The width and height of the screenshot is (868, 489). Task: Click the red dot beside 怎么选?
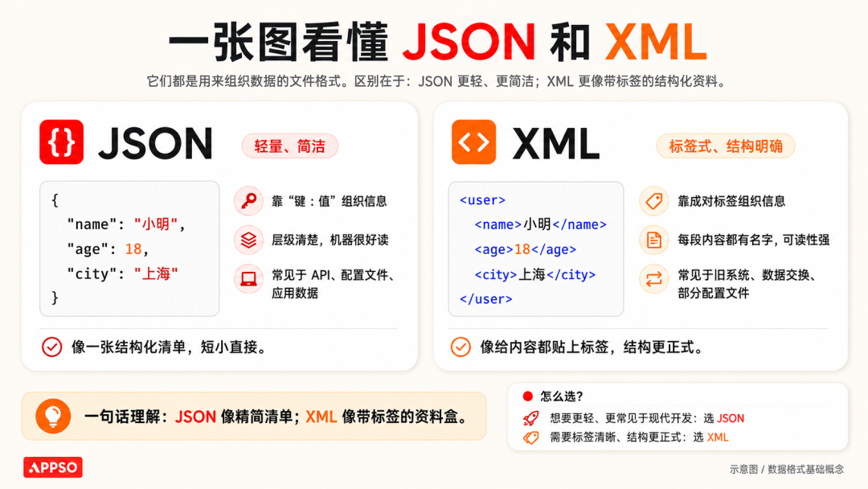[527, 396]
